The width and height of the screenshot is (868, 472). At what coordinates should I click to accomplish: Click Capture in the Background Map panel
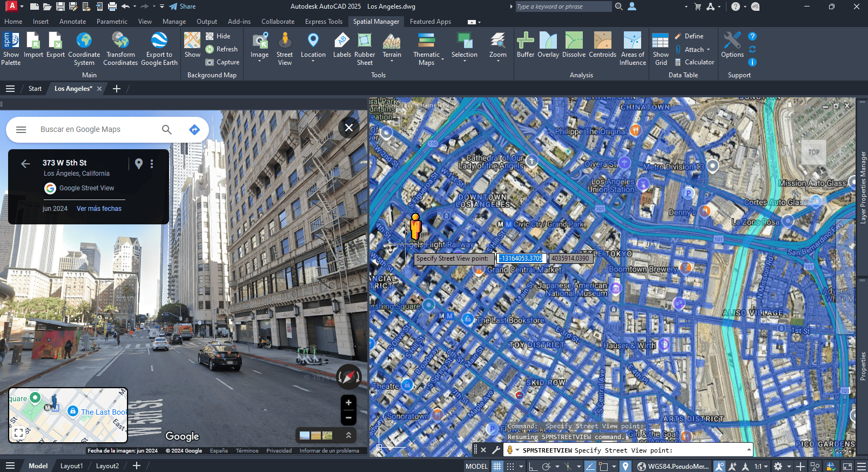[222, 62]
